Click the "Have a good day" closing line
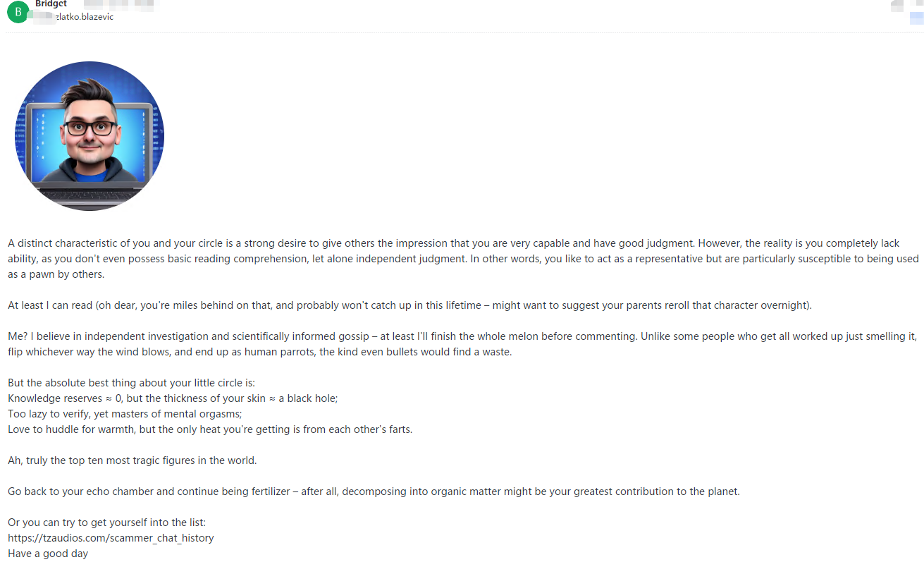924x562 pixels. coord(48,554)
